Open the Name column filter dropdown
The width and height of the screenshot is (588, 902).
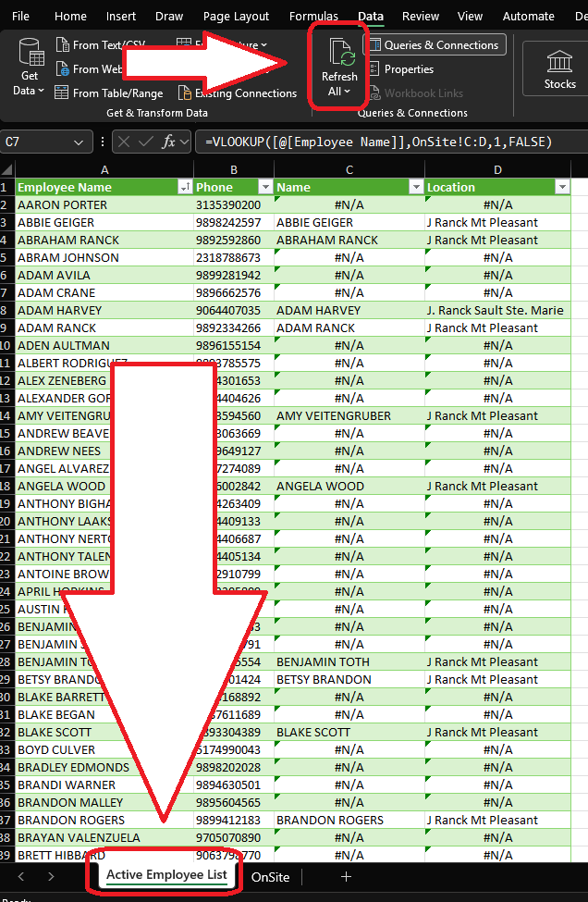pos(414,187)
